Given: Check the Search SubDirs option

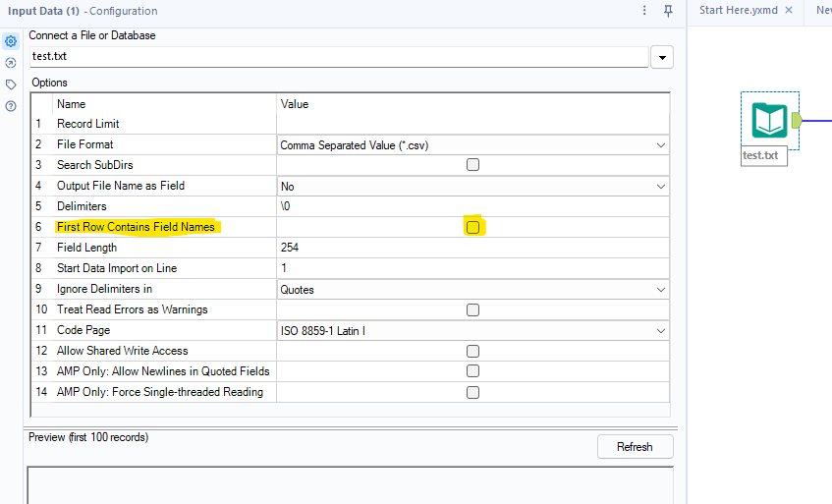Looking at the screenshot, I should point(472,165).
